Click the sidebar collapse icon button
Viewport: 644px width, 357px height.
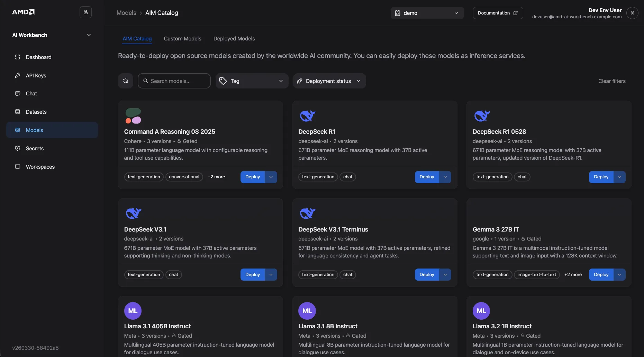click(85, 12)
